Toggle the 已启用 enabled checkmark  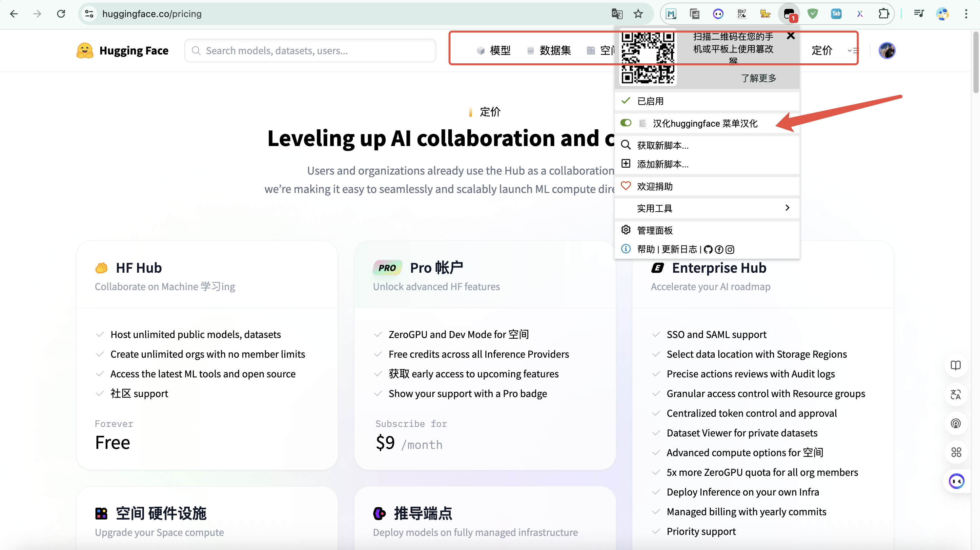626,101
